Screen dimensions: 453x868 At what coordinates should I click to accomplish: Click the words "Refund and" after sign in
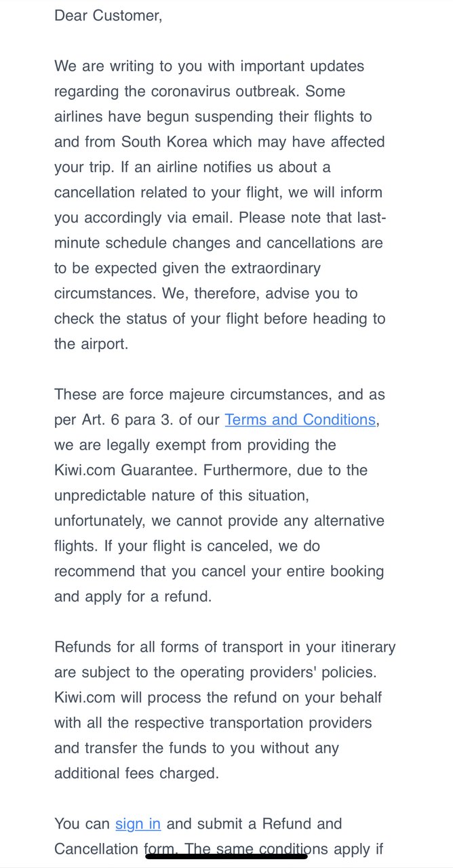tap(302, 824)
